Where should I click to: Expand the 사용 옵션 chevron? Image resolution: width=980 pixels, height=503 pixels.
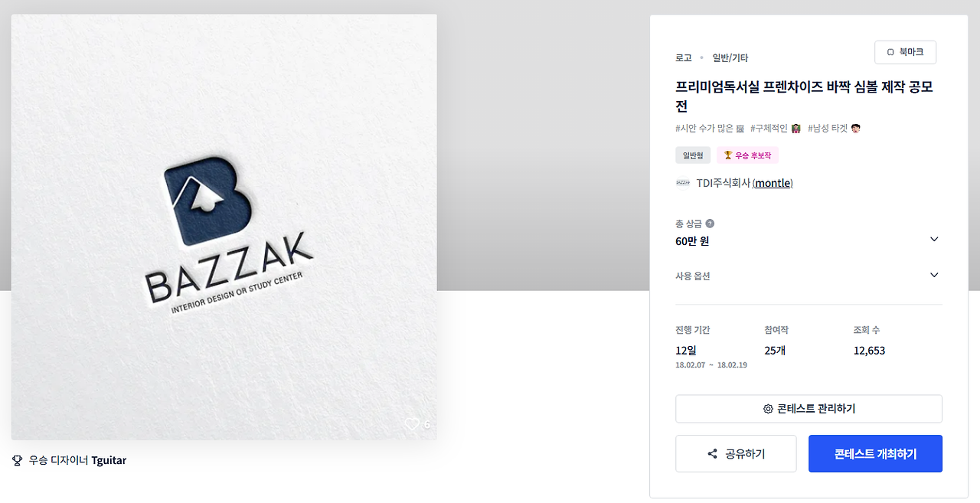point(934,275)
